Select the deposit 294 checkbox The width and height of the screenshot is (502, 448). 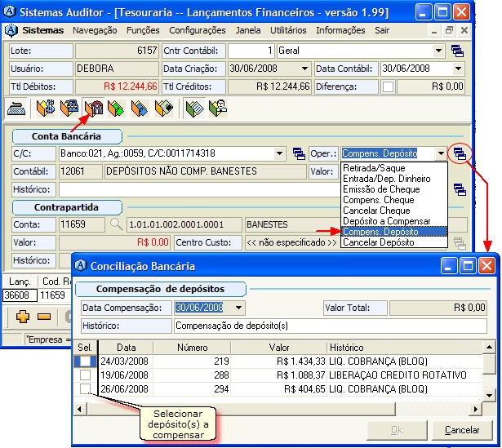click(x=85, y=388)
